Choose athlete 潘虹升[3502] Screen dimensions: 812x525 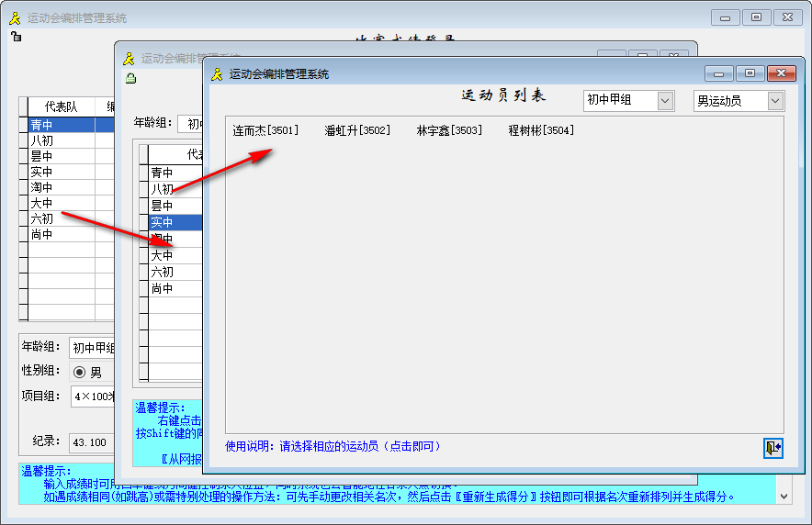(357, 130)
